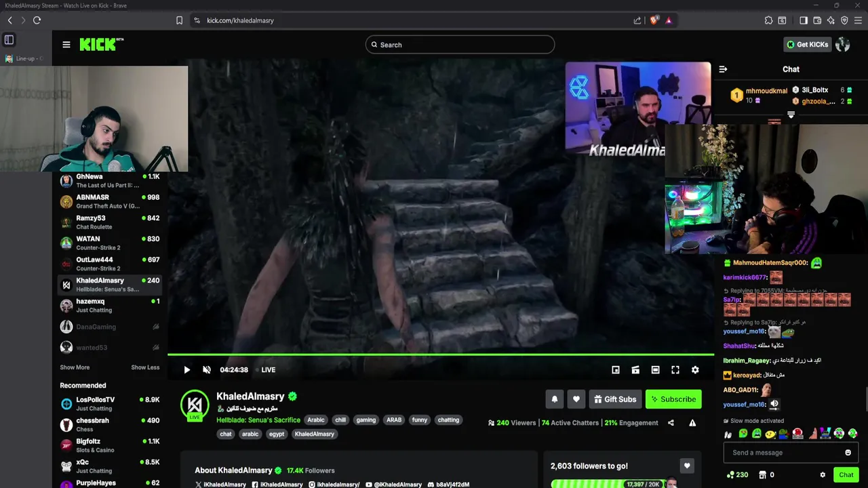The width and height of the screenshot is (868, 488).
Task: Toggle Brave sidebar panel icon
Action: click(x=804, y=20)
